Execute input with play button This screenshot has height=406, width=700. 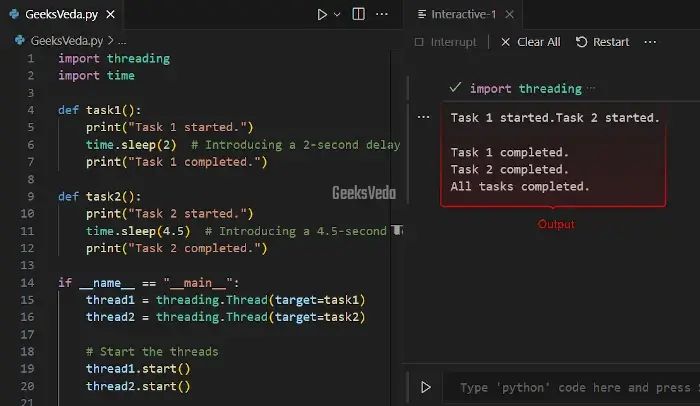pyautogui.click(x=425, y=387)
